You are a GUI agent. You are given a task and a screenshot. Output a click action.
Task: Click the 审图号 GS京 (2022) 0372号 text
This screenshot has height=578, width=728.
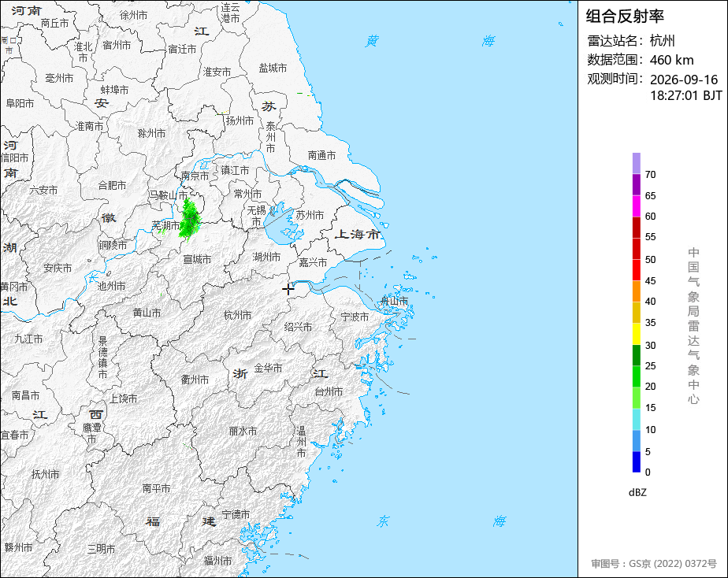(654, 564)
